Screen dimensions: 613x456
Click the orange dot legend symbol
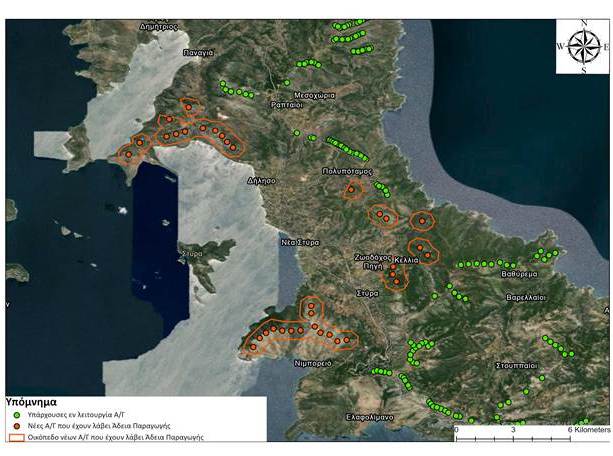(x=17, y=425)
